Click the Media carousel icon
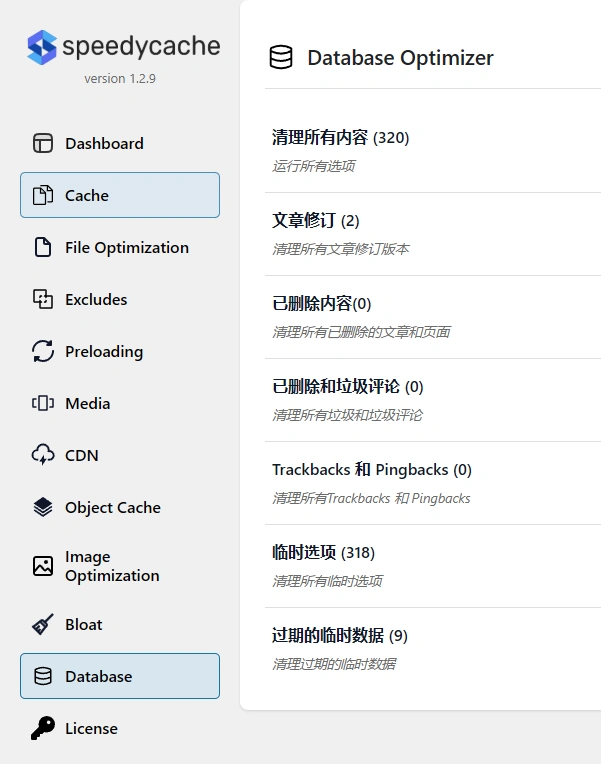Screen dimensions: 601x764 point(43,403)
